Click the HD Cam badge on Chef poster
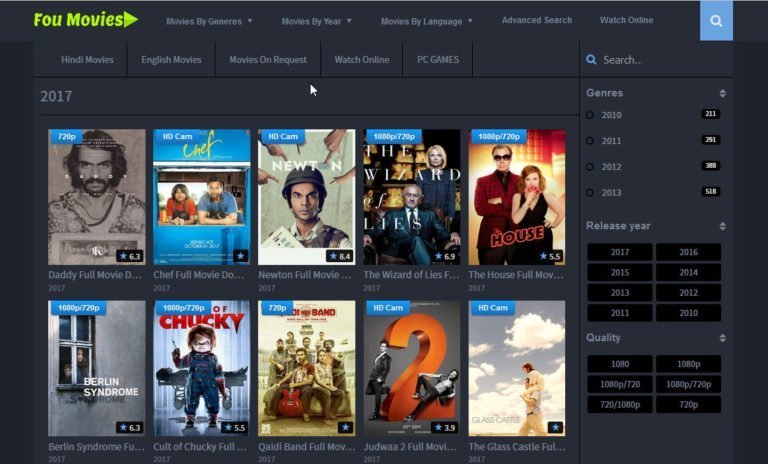 click(177, 136)
